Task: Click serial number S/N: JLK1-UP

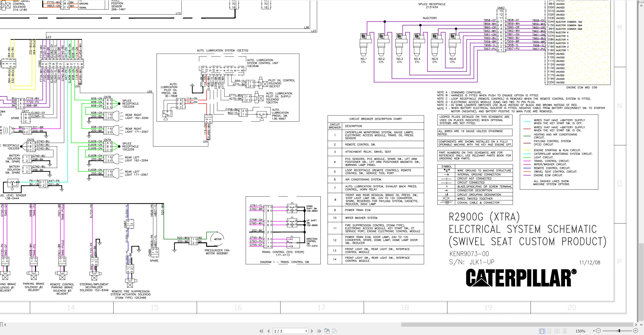Action: click(472, 262)
